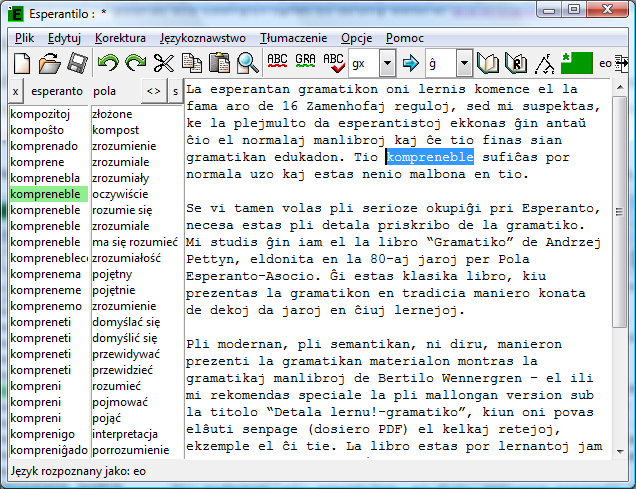Open the Plik menu
636x489 pixels.
(24, 38)
